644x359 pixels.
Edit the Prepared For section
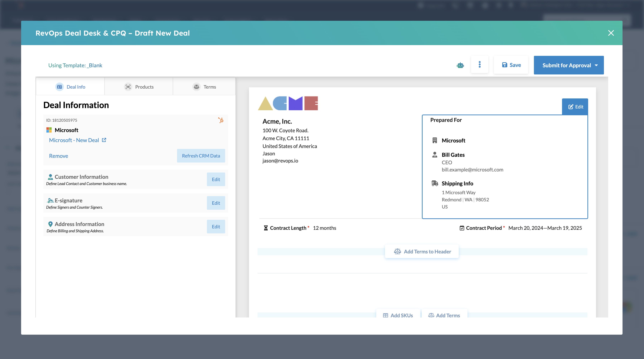click(575, 106)
